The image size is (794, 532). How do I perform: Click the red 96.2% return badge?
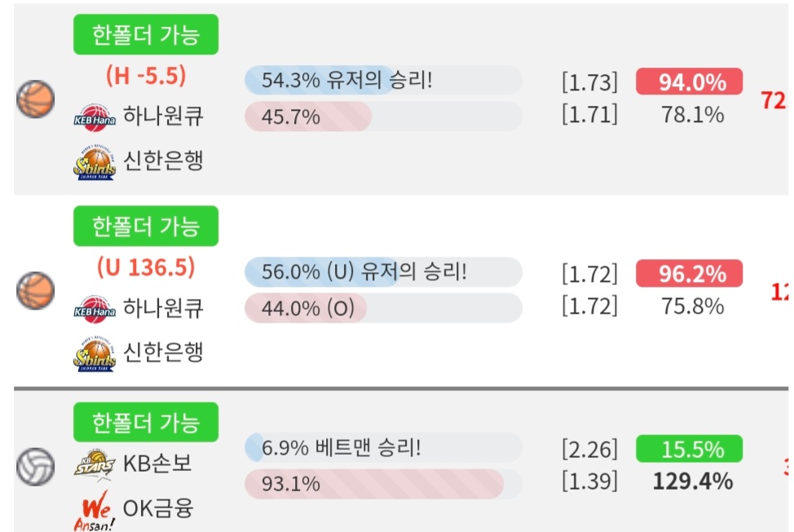point(689,274)
